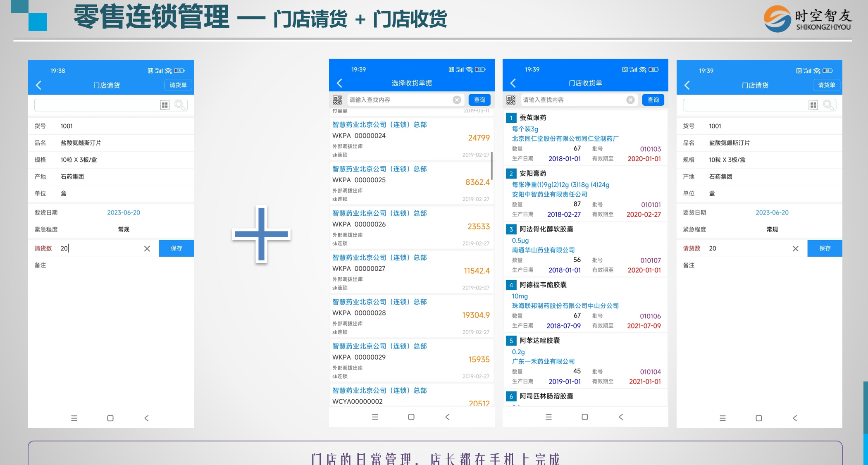Tap back arrow in leftmost 19:38 门店请货 screen
The width and height of the screenshot is (868, 465).
[x=39, y=85]
